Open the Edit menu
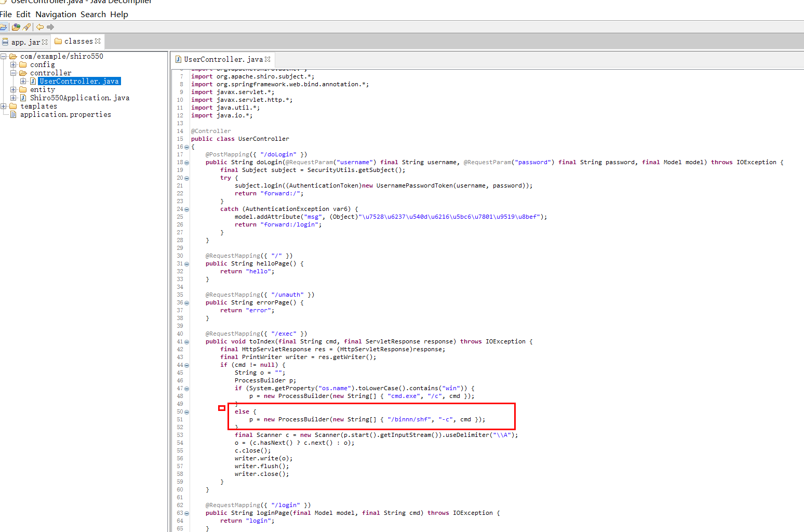The image size is (804, 532). click(23, 15)
